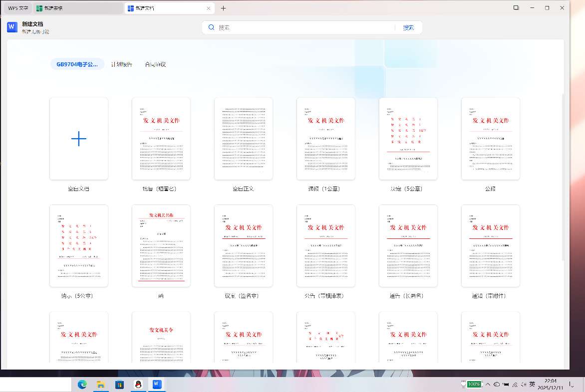Open QQ penguin icon in taskbar
585x392 pixels.
(x=138, y=384)
